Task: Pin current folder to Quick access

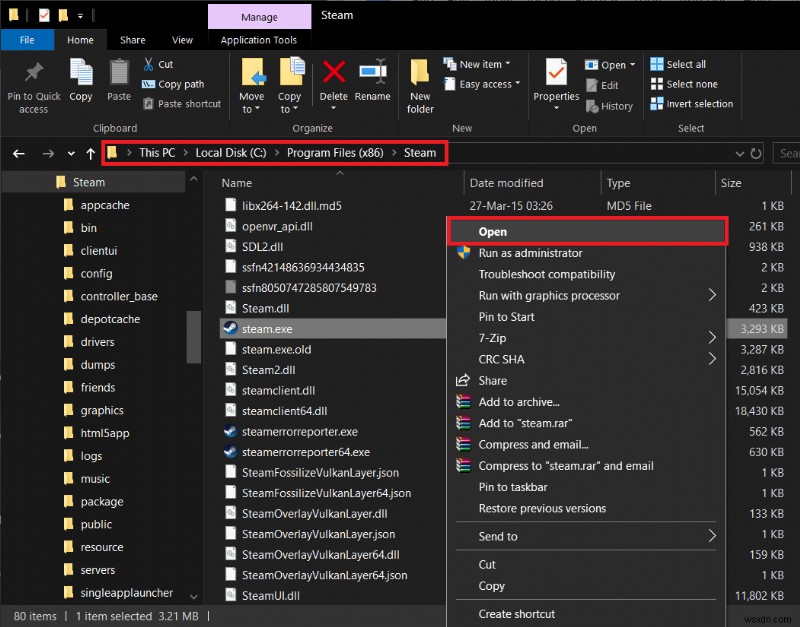Action: click(x=33, y=85)
